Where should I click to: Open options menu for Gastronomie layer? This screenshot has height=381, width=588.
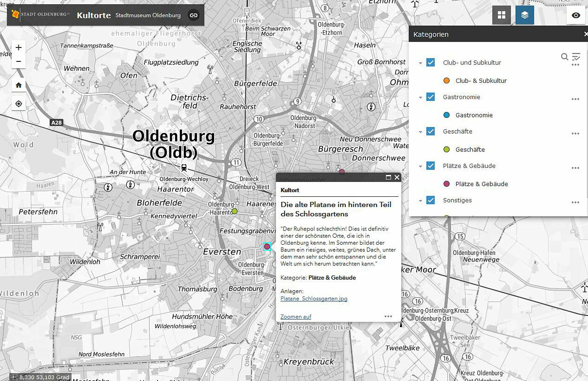(x=575, y=99)
